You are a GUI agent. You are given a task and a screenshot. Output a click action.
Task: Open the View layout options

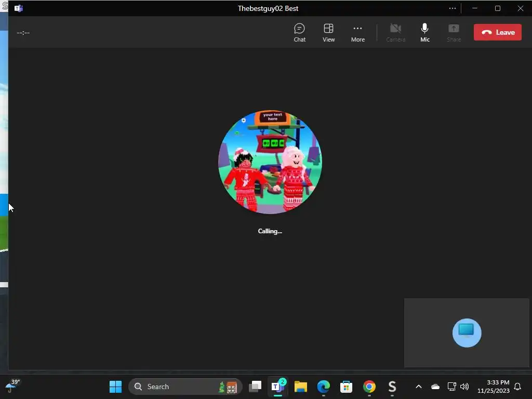pos(328,33)
